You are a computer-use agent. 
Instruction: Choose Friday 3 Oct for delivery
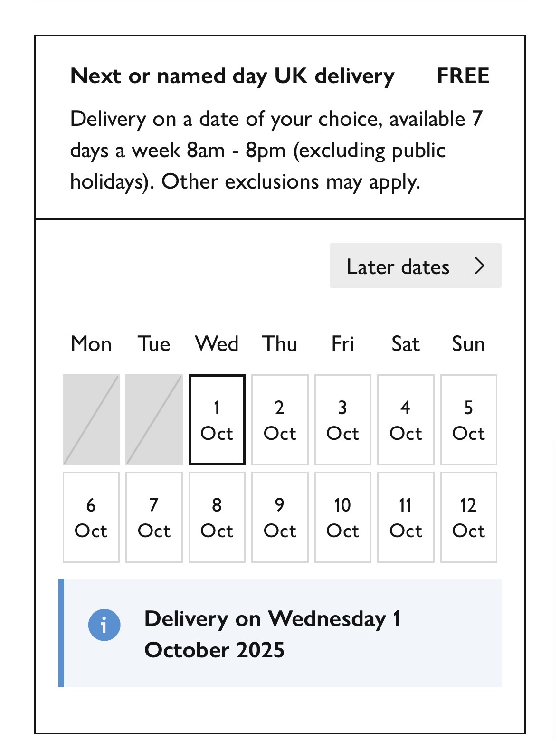(342, 420)
